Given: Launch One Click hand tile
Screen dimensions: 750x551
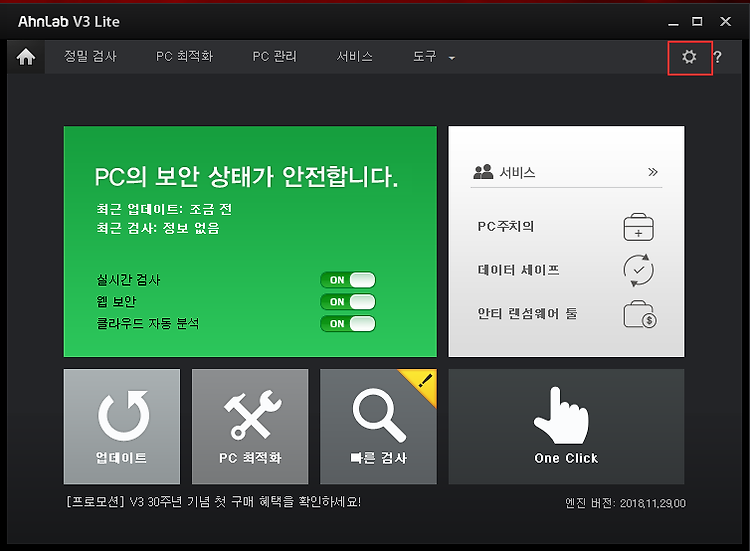Looking at the screenshot, I should [566, 426].
